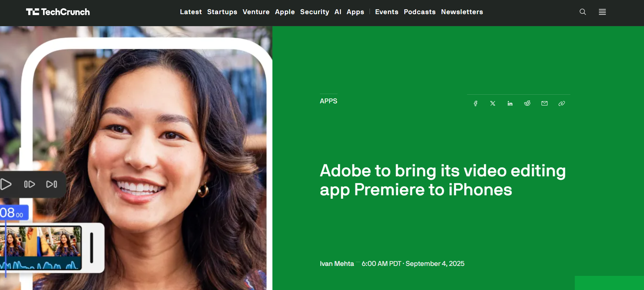This screenshot has height=290, width=644.
Task: Open the Podcasts nav item
Action: click(x=420, y=12)
